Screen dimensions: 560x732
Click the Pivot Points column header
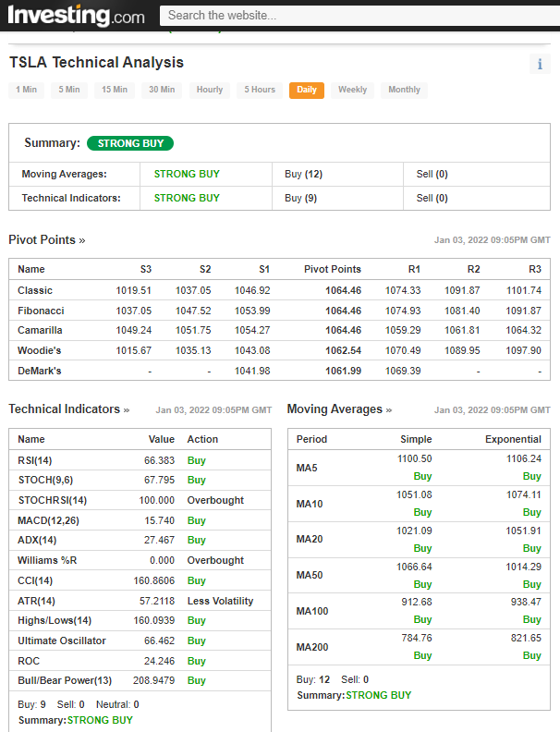point(333,269)
